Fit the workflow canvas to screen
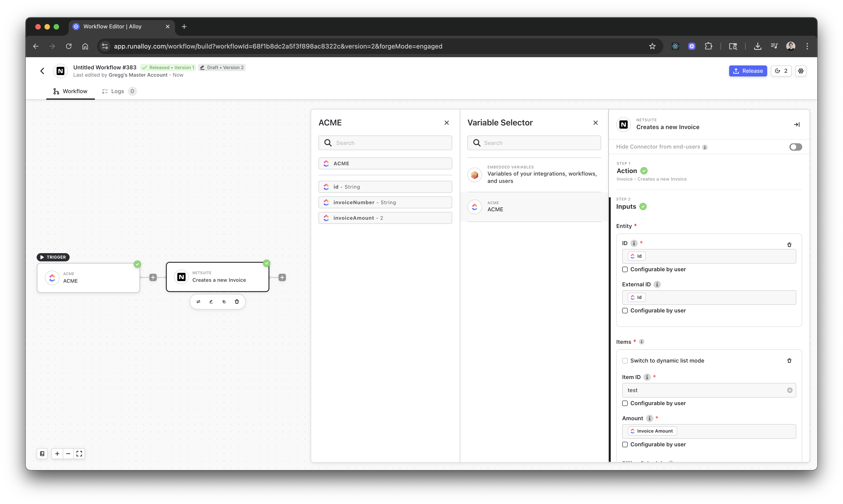The image size is (843, 504). point(79,454)
